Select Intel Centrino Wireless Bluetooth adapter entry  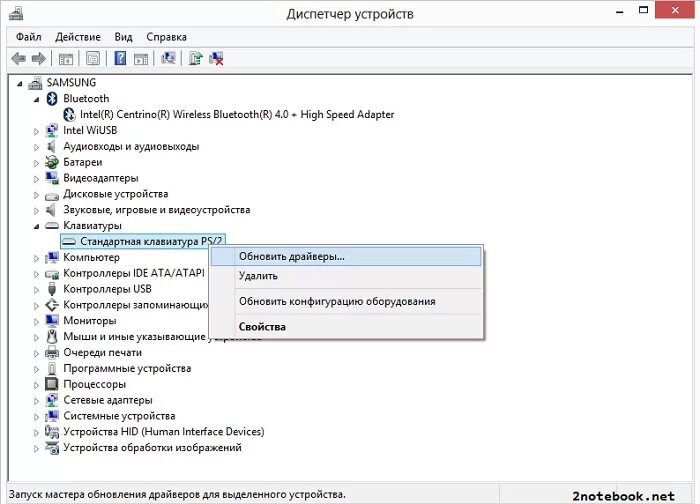coord(237,115)
